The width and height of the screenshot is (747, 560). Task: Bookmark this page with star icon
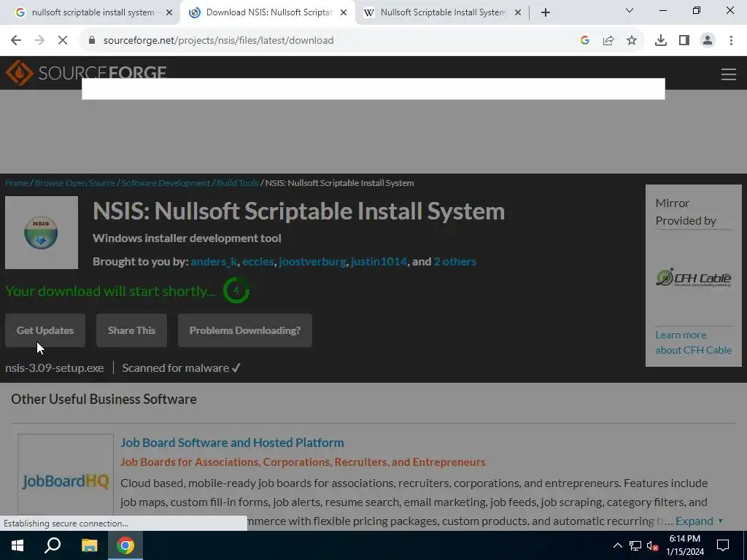632,41
